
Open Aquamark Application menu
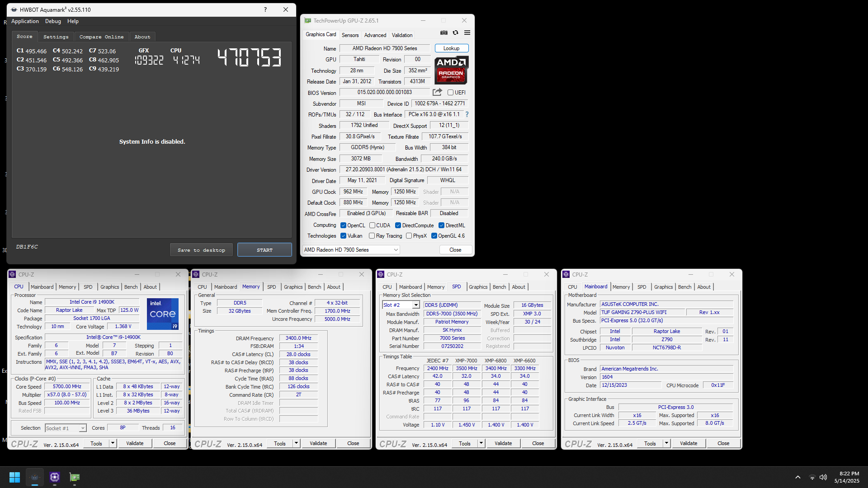pos(25,21)
